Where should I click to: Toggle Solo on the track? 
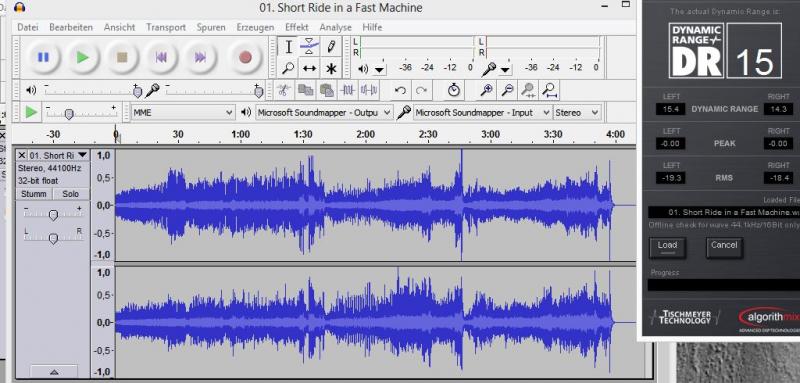point(70,194)
